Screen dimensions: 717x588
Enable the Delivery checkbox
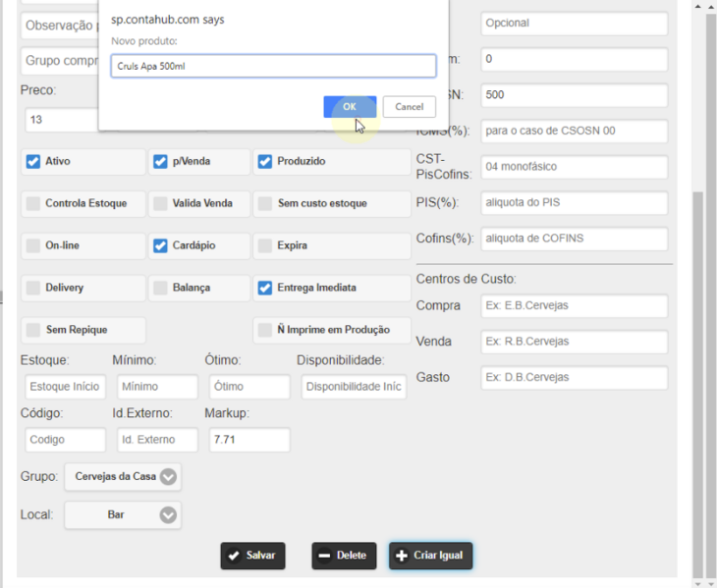click(x=33, y=288)
